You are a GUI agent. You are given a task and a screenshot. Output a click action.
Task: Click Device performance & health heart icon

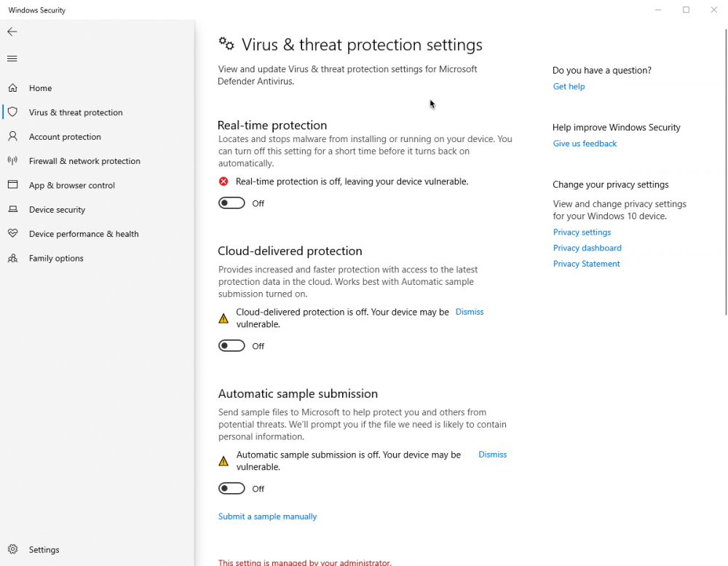13,234
